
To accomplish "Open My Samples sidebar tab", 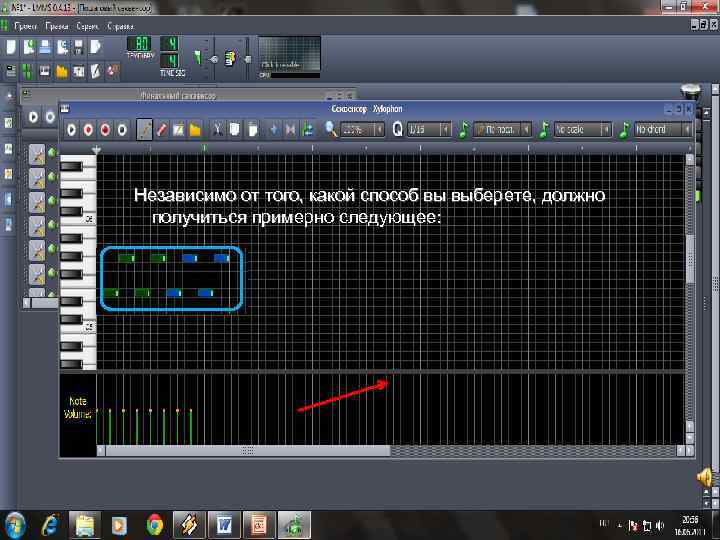I will (8, 149).
